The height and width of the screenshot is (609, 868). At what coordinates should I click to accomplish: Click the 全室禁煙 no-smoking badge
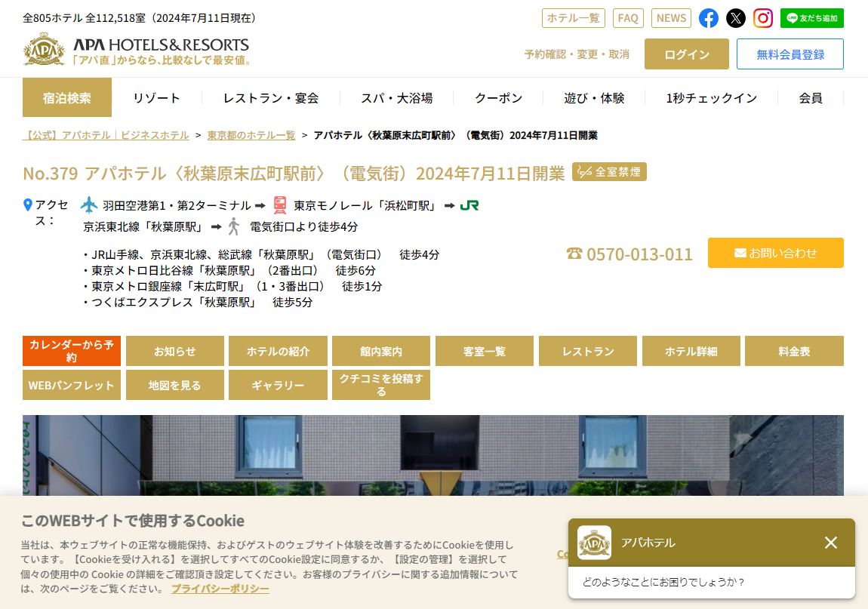(609, 171)
